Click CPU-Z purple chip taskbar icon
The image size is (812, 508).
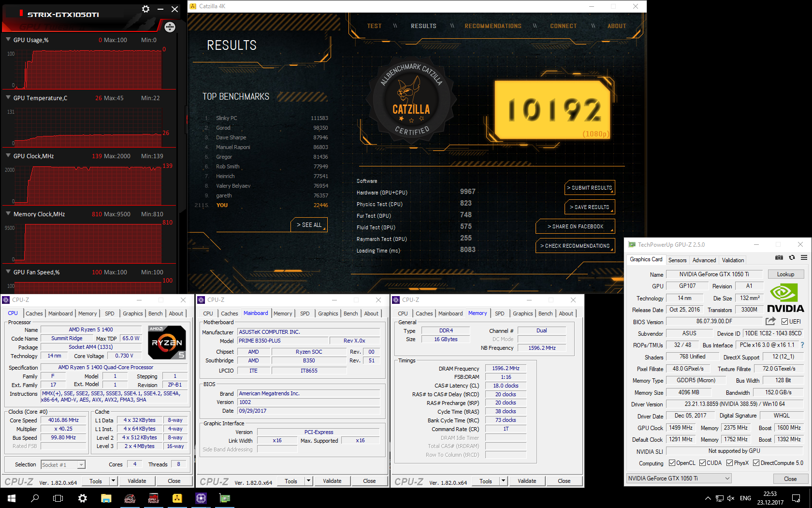pyautogui.click(x=201, y=498)
